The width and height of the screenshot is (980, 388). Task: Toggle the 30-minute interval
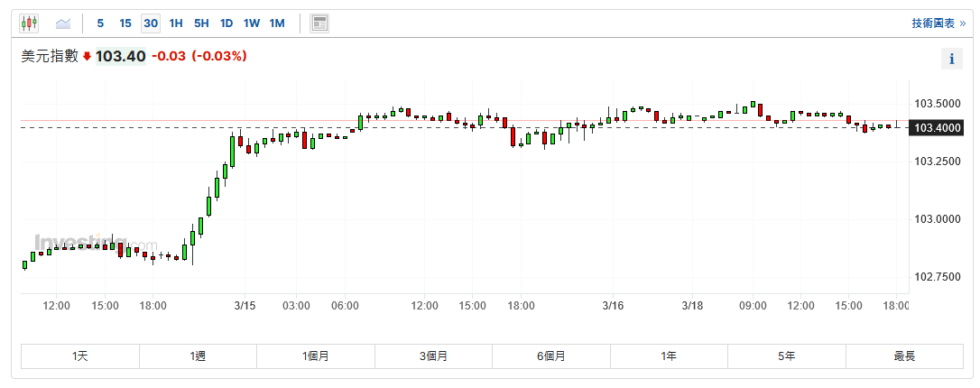point(151,23)
